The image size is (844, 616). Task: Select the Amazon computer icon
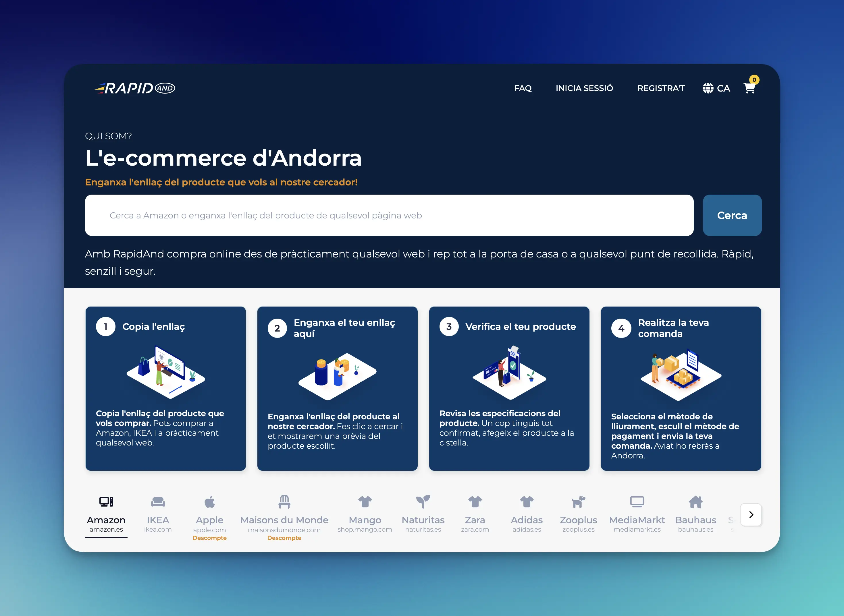[106, 501]
